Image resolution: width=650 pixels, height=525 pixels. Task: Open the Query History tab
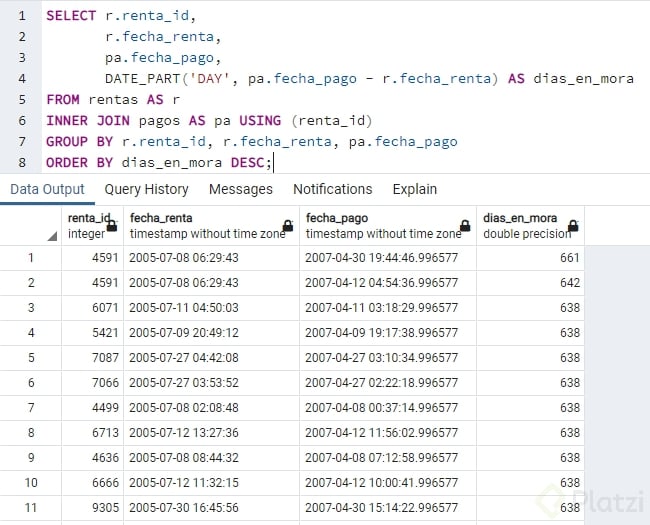[x=146, y=189]
